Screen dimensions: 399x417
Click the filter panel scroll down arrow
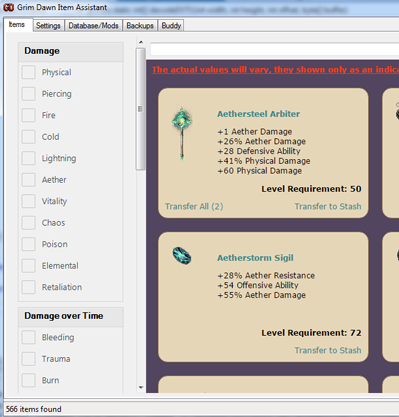(141, 387)
